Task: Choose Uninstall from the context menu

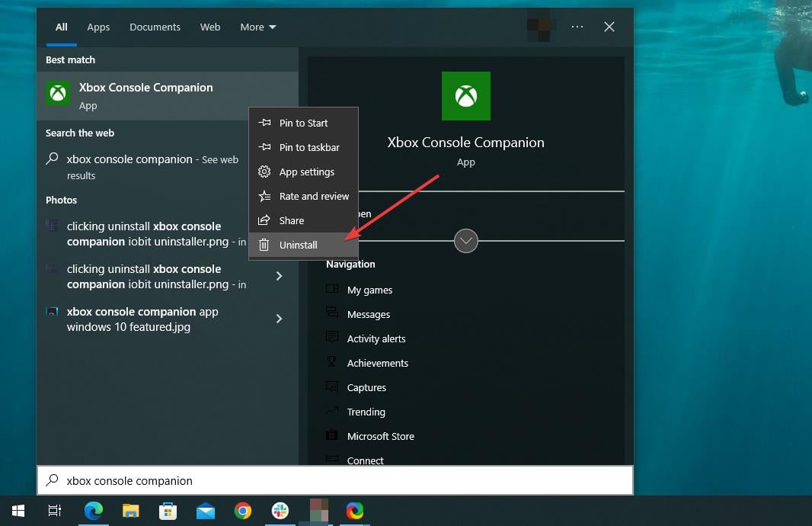Action: (303, 245)
